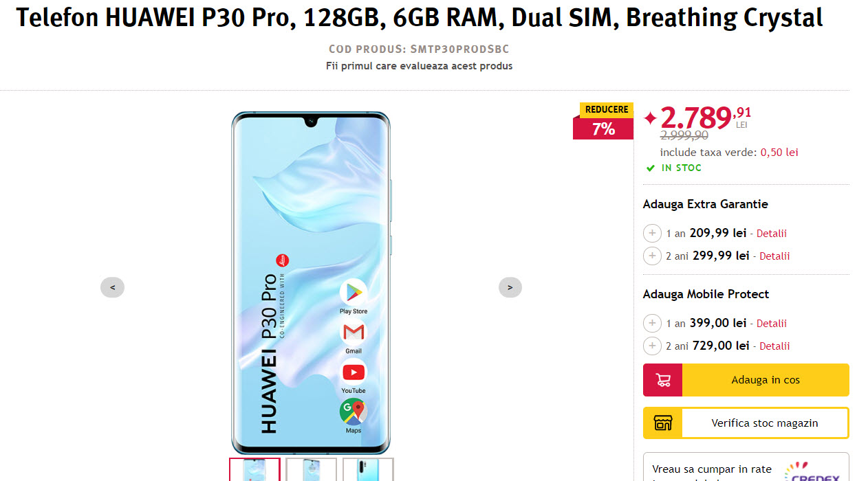Viewport: 868px width, 481px height.
Task: Add 2 ani Extra Garantie for 299,99 lei
Action: (x=652, y=256)
